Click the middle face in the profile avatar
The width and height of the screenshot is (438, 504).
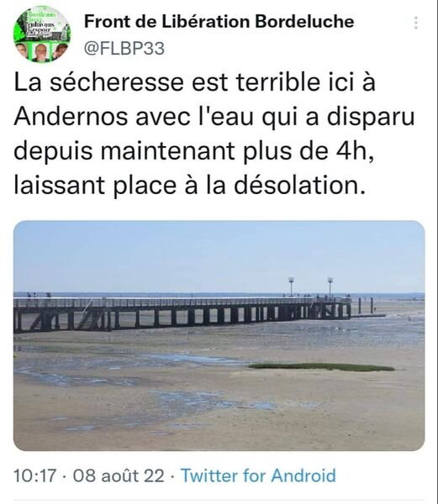tap(41, 52)
